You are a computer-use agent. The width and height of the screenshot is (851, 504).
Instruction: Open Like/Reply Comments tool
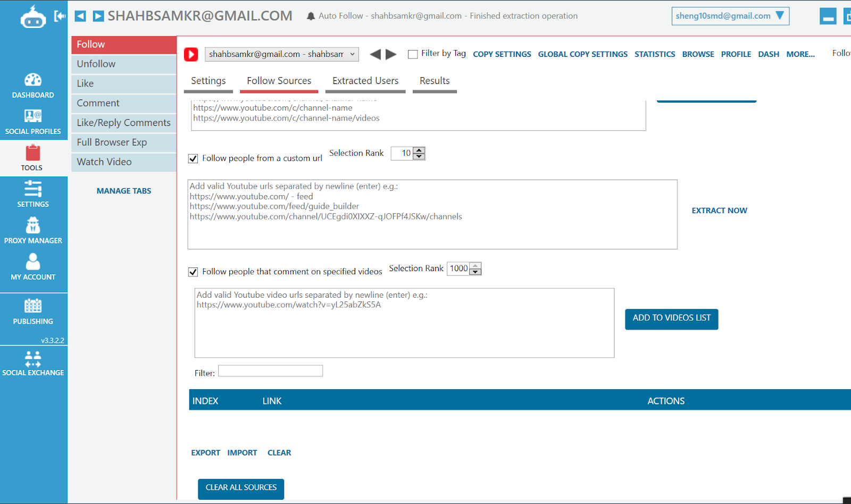click(x=123, y=123)
